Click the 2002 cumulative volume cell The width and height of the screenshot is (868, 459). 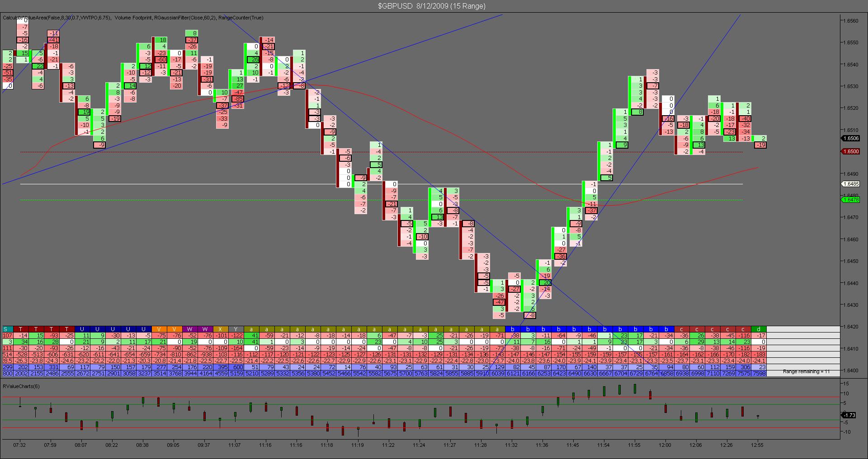(x=21, y=374)
